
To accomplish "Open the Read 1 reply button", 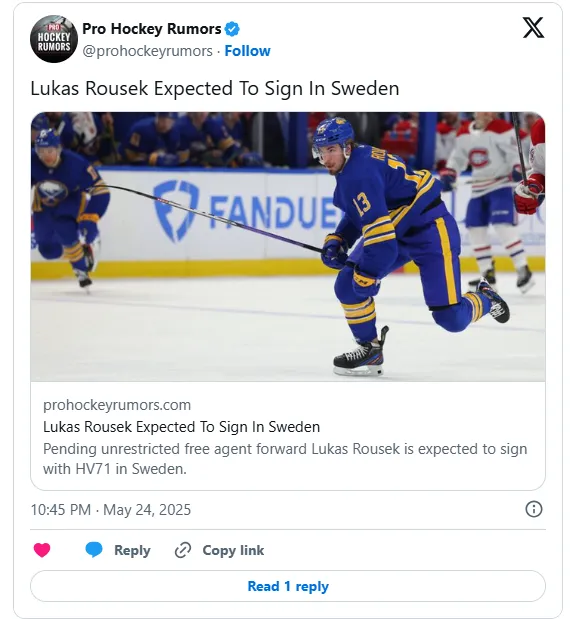I will pos(288,586).
